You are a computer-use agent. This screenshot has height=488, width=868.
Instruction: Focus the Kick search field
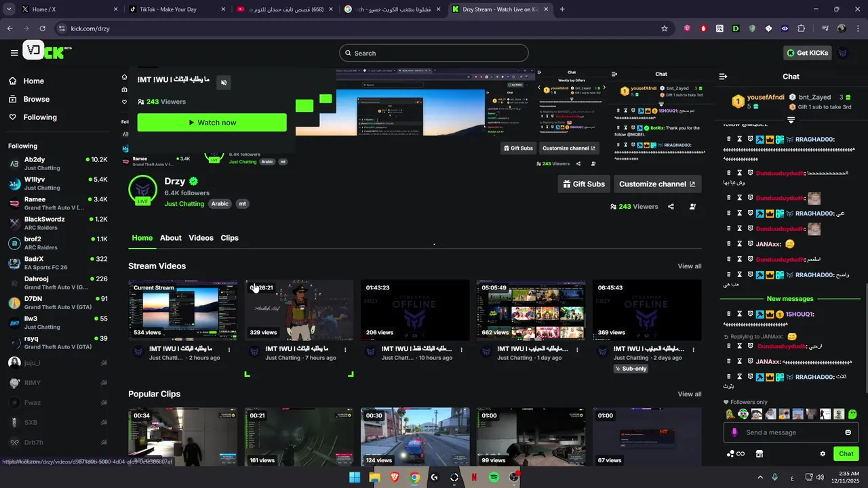click(434, 53)
